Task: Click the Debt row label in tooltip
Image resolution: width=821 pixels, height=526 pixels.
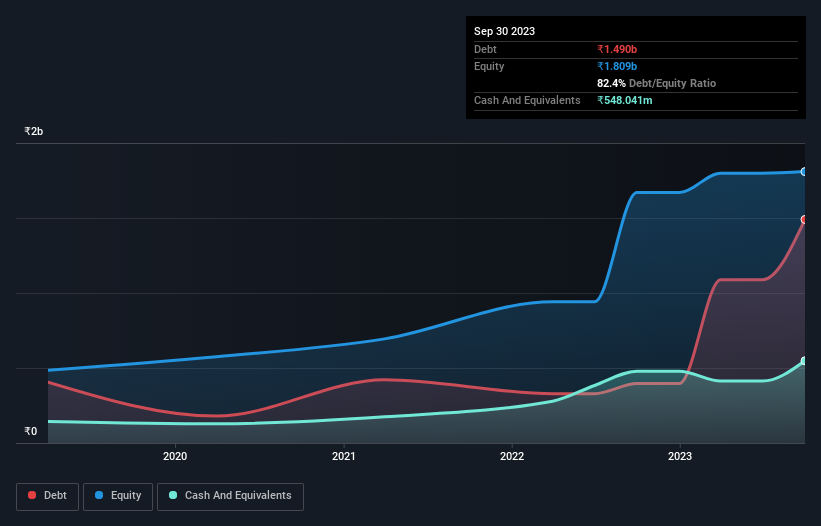Action: tap(485, 49)
